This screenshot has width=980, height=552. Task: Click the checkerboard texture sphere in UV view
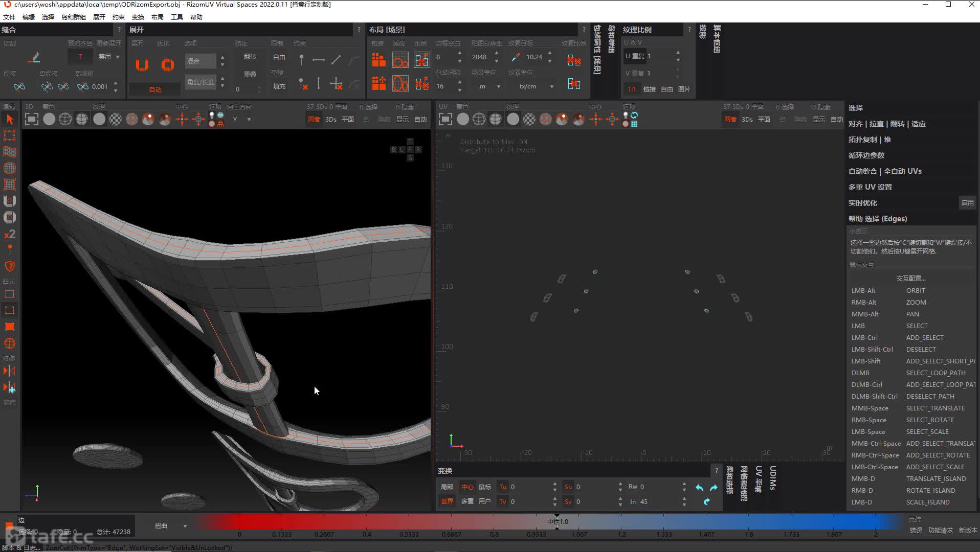click(x=529, y=119)
